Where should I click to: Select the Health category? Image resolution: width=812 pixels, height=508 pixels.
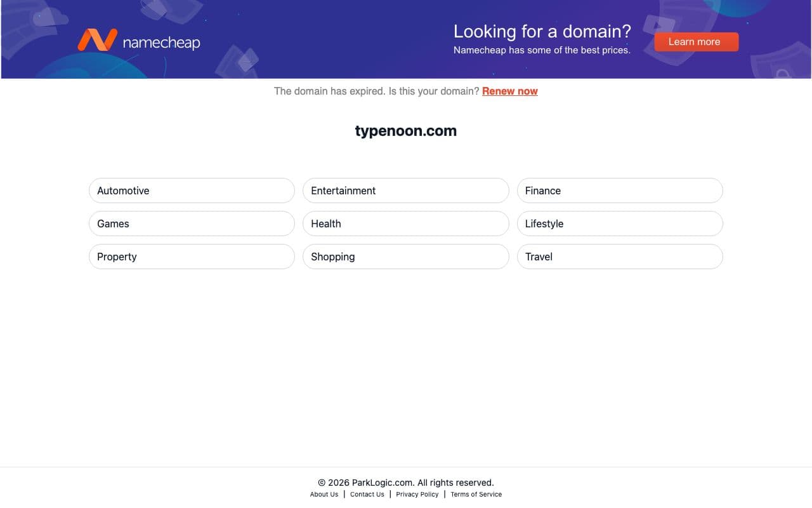pos(405,224)
